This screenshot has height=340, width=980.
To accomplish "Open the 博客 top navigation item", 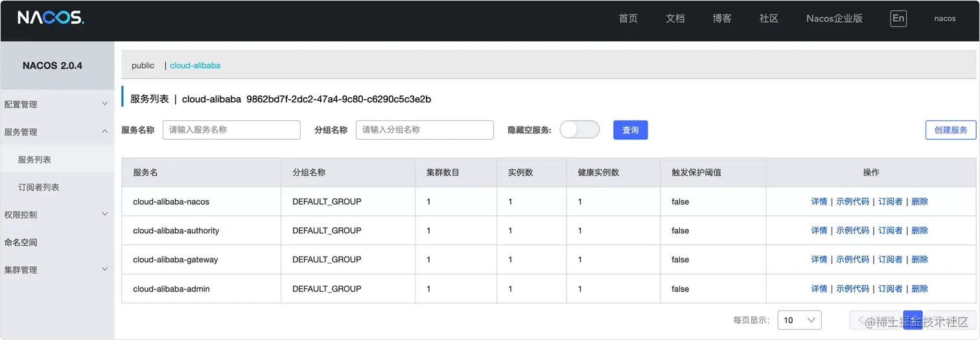I will (722, 19).
